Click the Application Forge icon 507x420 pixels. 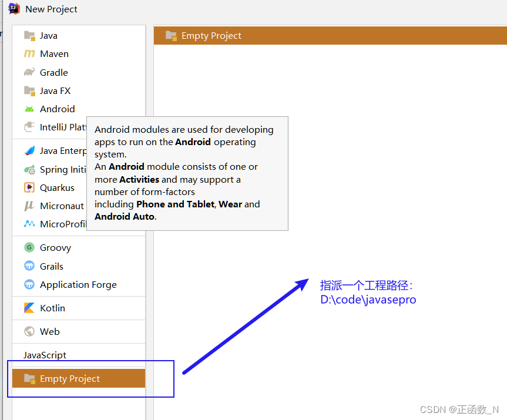[x=29, y=284]
